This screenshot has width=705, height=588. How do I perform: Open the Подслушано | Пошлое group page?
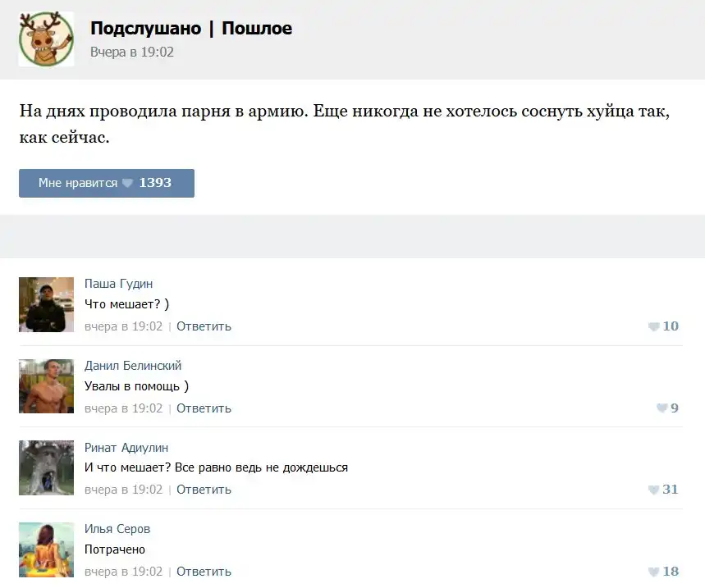[x=190, y=29]
